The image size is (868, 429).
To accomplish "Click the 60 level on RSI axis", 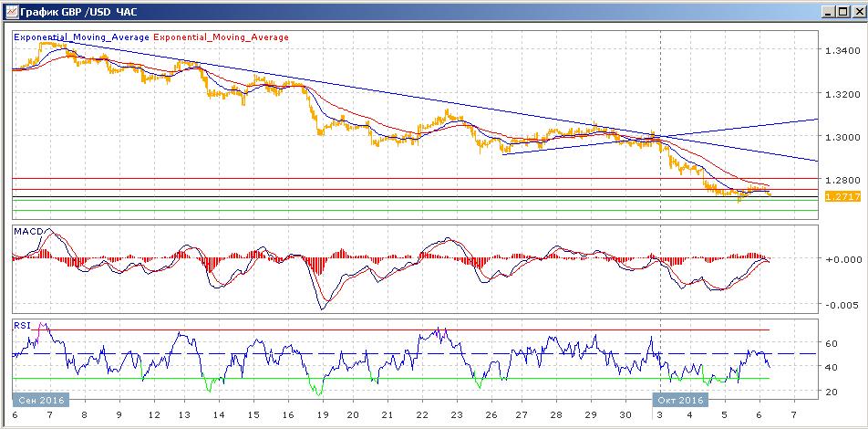I will 832,343.
